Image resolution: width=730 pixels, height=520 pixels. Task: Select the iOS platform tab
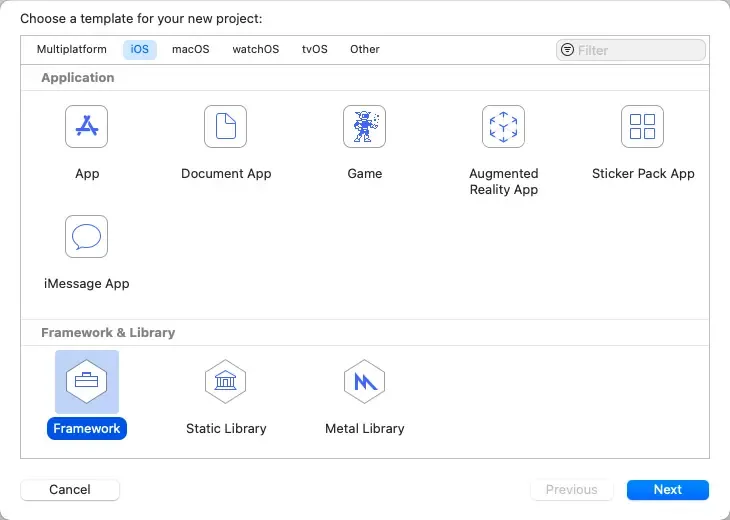coord(140,49)
